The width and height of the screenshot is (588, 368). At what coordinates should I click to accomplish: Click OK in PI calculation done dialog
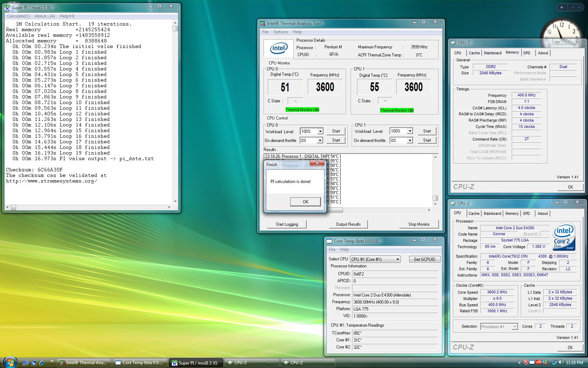point(306,202)
